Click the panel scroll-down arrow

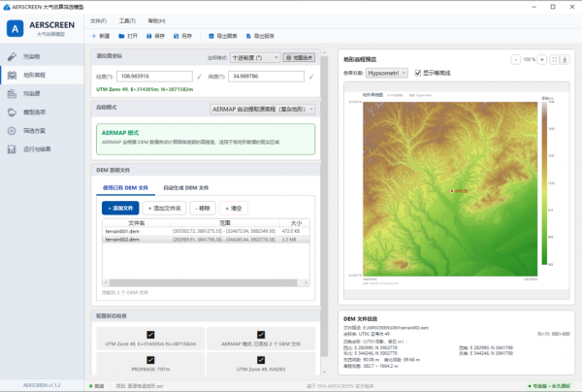(324, 372)
